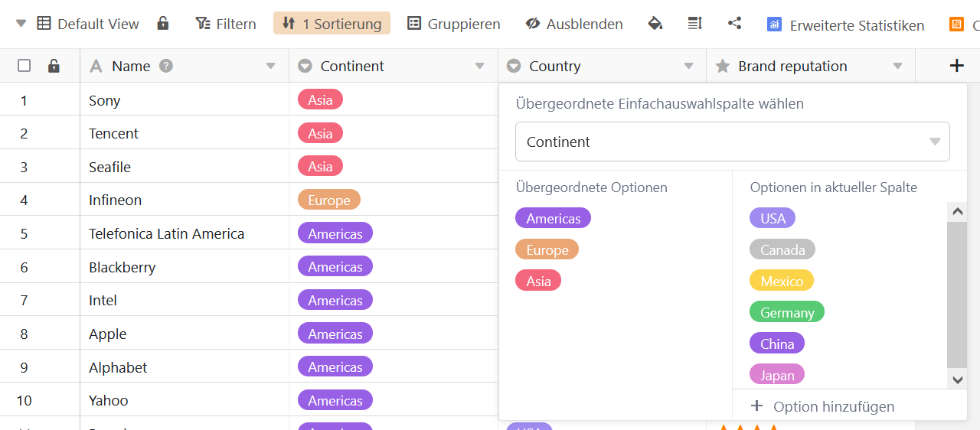Click the Telefonica Latin America cell
Image resolution: width=980 pixels, height=430 pixels.
pyautogui.click(x=185, y=233)
